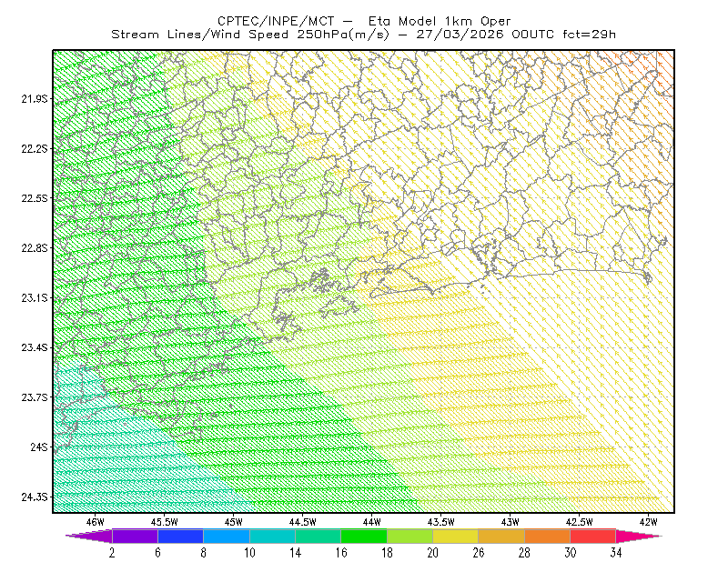728x562 pixels.
Task: Click the colorbar value label 20
Action: (433, 553)
